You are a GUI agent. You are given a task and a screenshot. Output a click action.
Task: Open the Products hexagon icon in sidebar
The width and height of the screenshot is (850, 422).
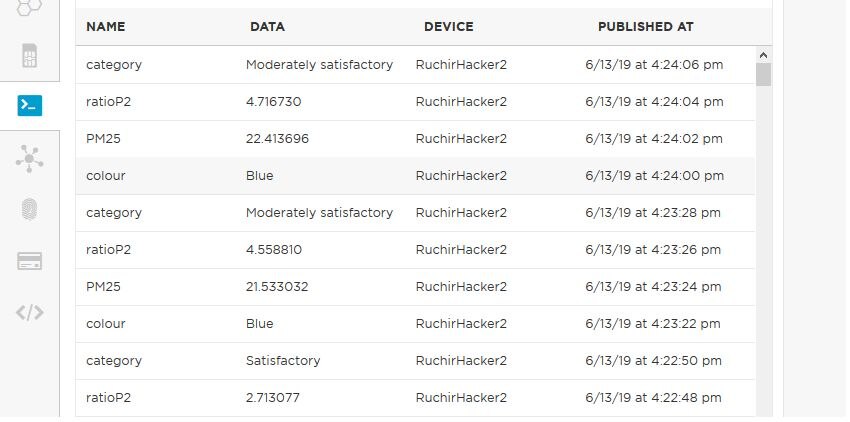point(29,7)
